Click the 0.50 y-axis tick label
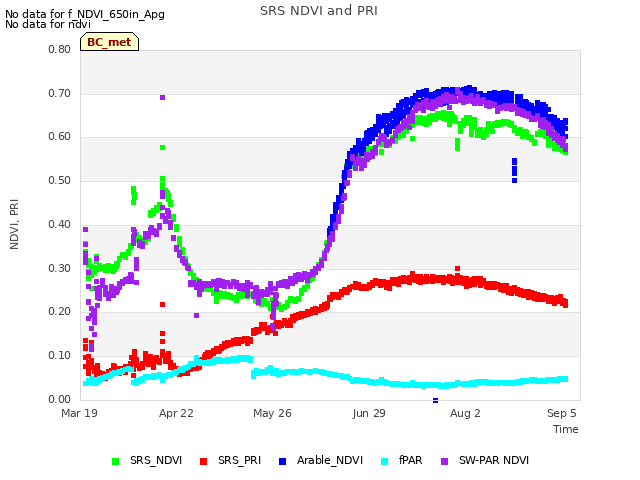640x480 pixels. pyautogui.click(x=60, y=180)
